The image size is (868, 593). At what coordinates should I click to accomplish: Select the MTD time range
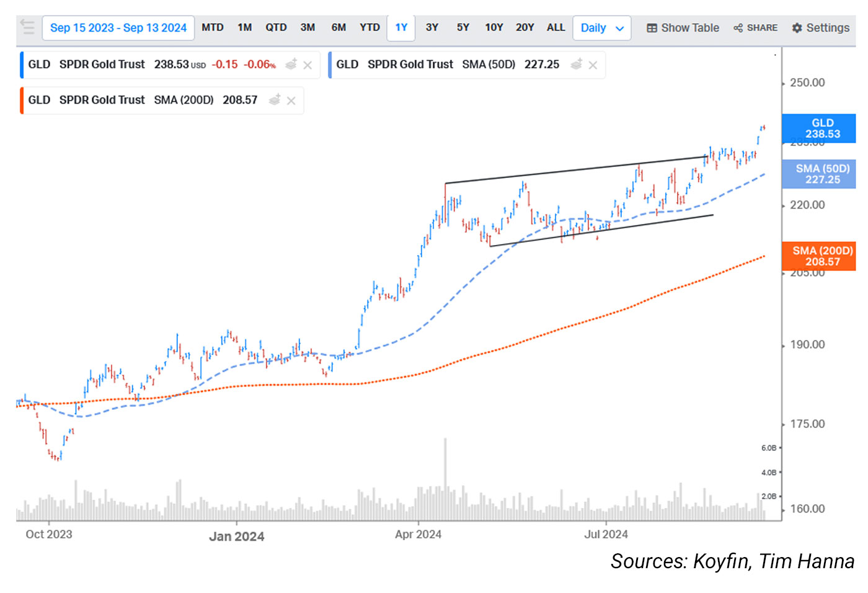click(x=213, y=27)
